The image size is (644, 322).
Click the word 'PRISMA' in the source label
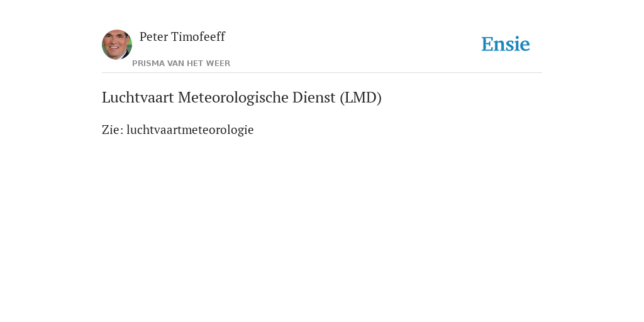(148, 64)
